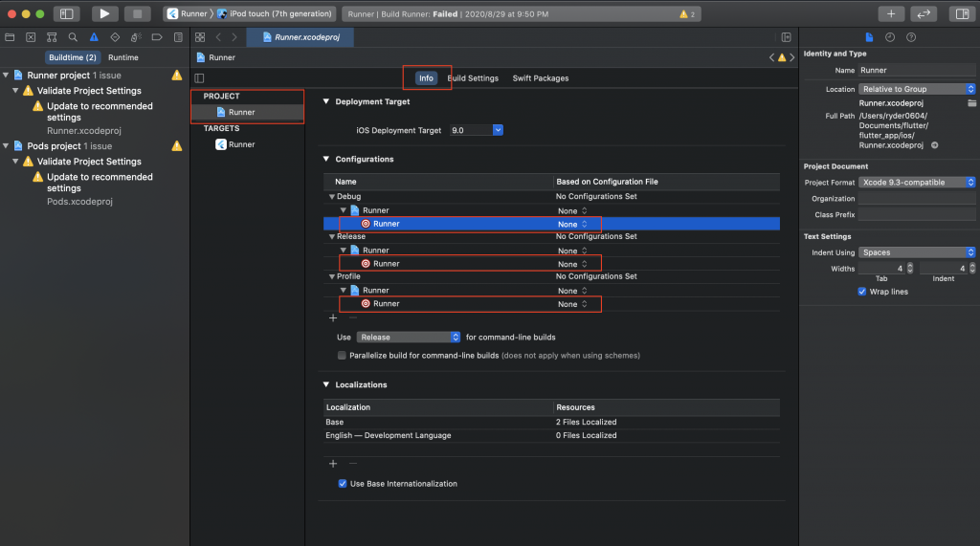Switch to Buildtime issues filter
This screenshot has height=546, width=980.
coord(73,57)
